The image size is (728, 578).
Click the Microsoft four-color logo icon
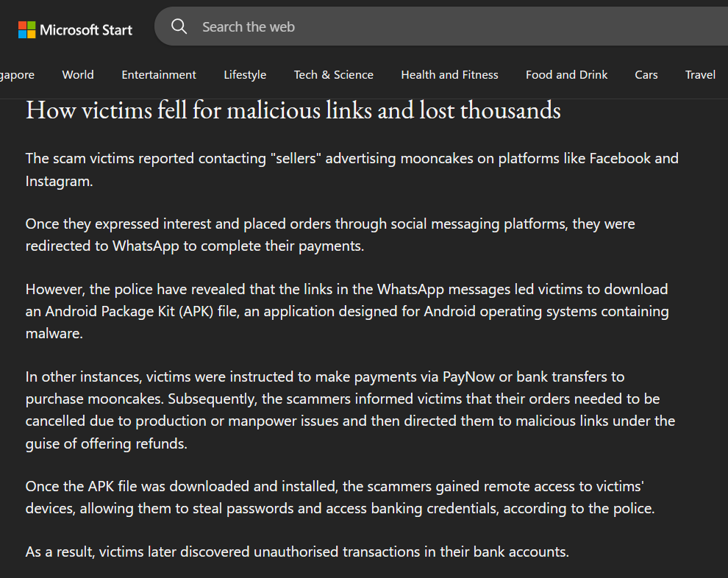[x=27, y=30]
